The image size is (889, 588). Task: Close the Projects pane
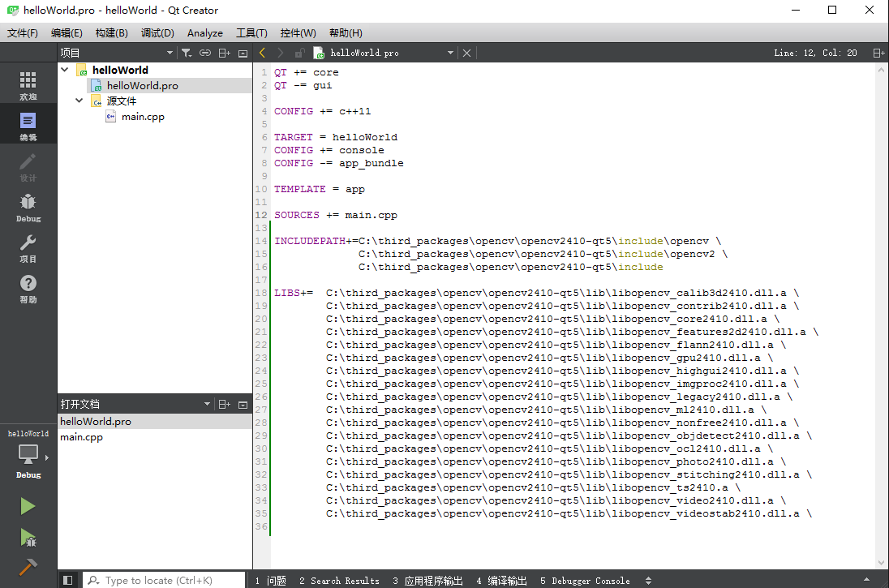(243, 53)
